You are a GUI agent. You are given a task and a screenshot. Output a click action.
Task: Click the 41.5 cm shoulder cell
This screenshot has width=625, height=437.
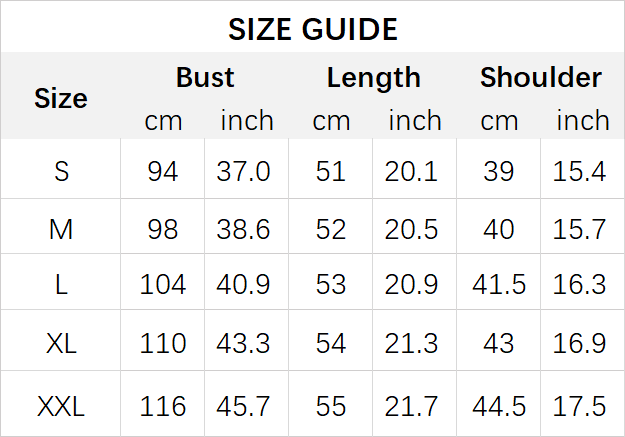pyautogui.click(x=499, y=284)
